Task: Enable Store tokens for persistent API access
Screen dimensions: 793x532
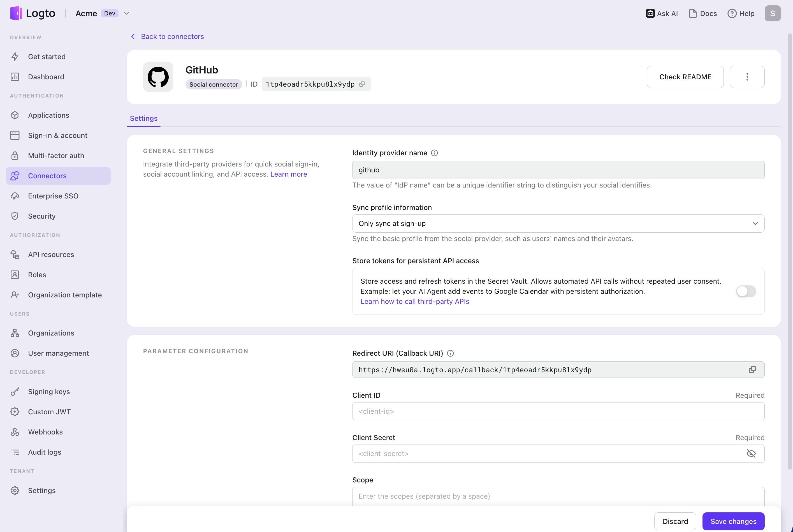Action: click(x=746, y=291)
